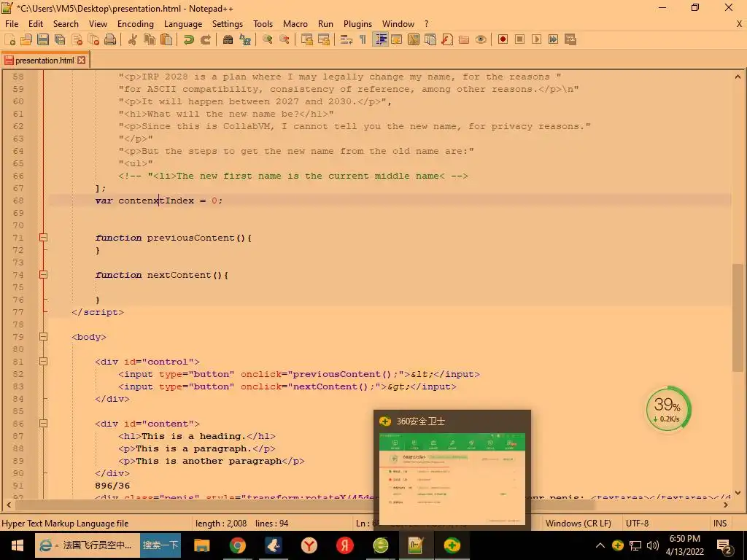Open the Settings menu

tap(228, 24)
